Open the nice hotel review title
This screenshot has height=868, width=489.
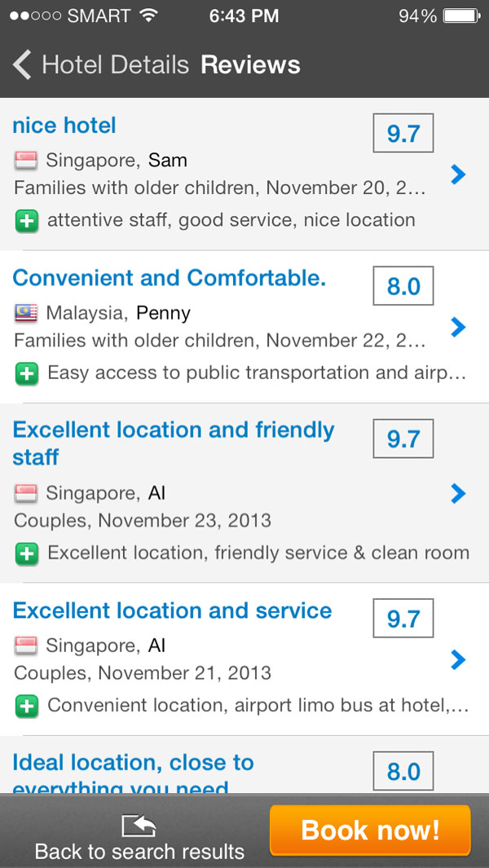click(x=64, y=126)
